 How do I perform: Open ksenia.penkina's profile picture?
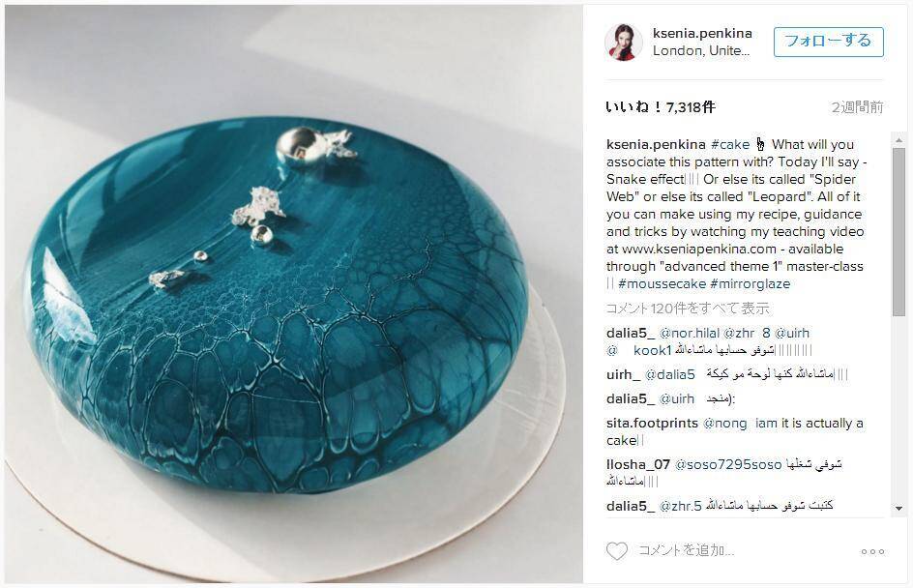pos(624,42)
